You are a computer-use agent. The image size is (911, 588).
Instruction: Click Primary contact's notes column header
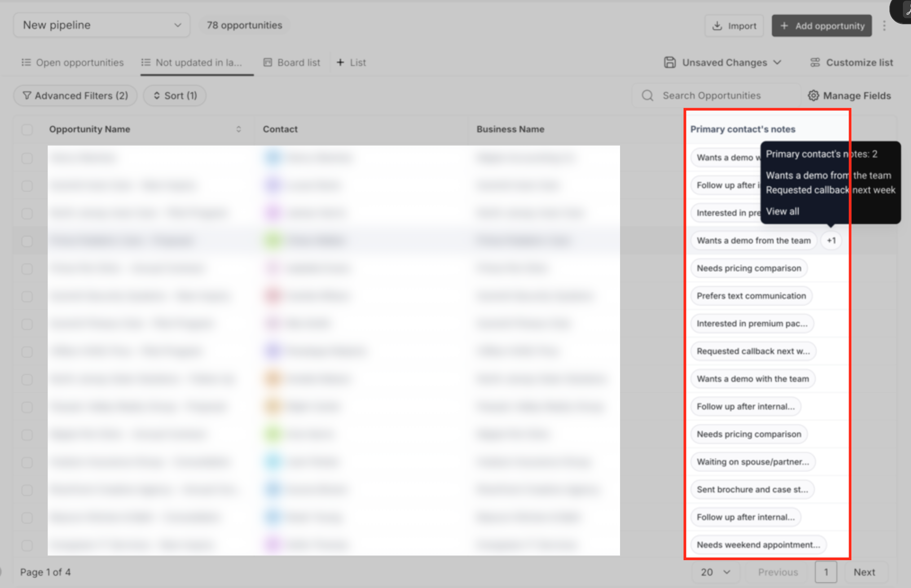[743, 129]
